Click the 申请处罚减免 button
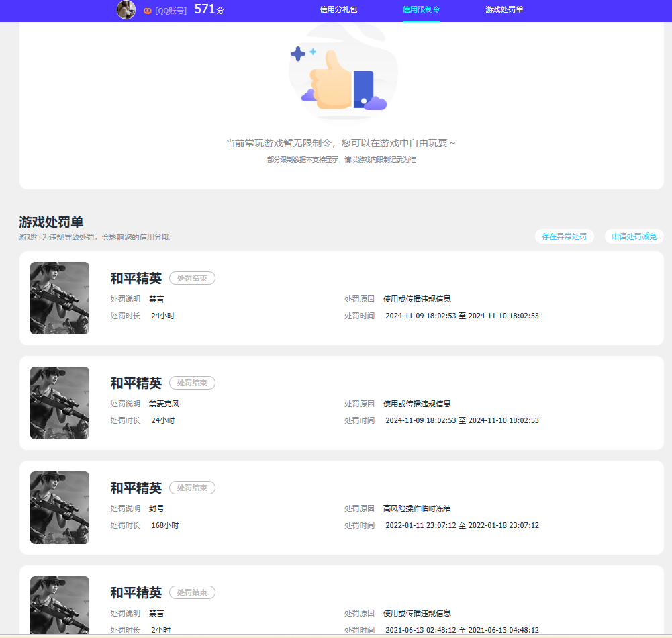The image size is (672, 638). tap(634, 236)
